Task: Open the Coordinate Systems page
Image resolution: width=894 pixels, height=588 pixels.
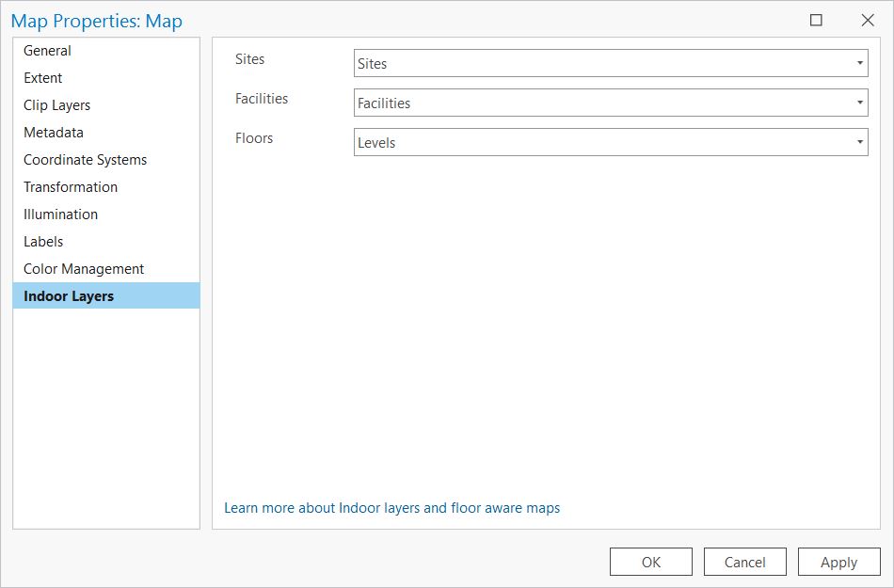Action: 85,160
